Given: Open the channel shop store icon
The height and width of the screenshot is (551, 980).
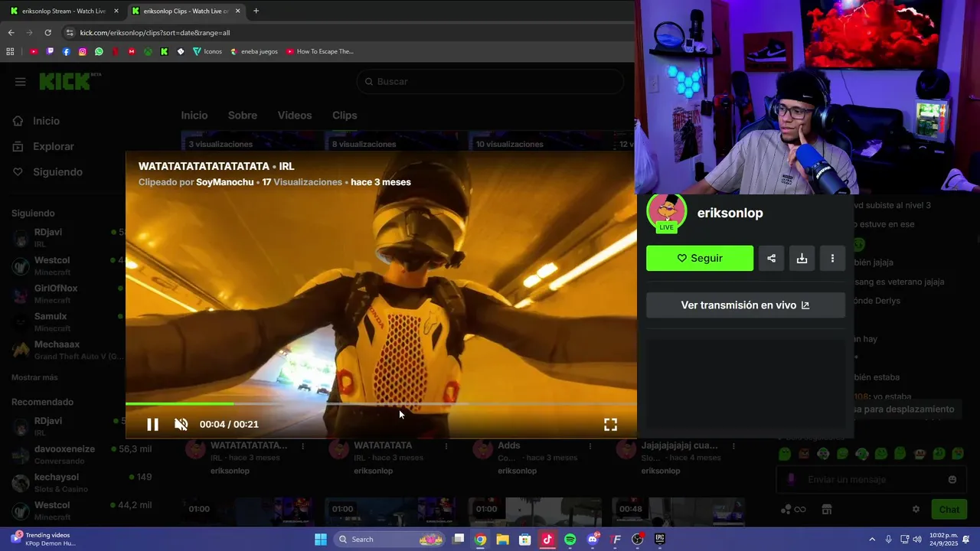Looking at the screenshot, I should pyautogui.click(x=826, y=510).
